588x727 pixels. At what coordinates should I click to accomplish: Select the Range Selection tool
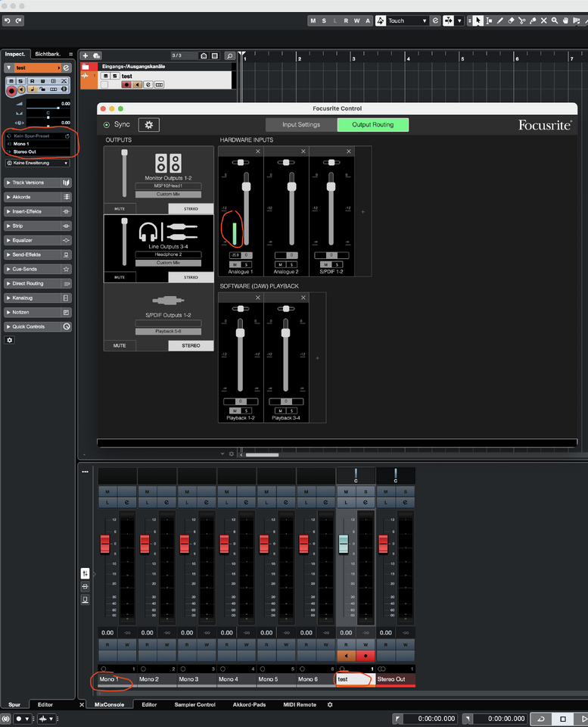click(489, 20)
